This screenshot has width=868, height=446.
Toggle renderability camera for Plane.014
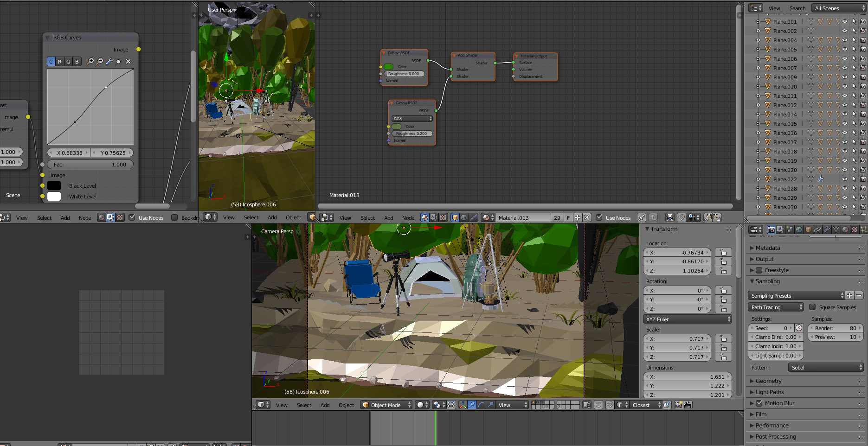(x=863, y=115)
